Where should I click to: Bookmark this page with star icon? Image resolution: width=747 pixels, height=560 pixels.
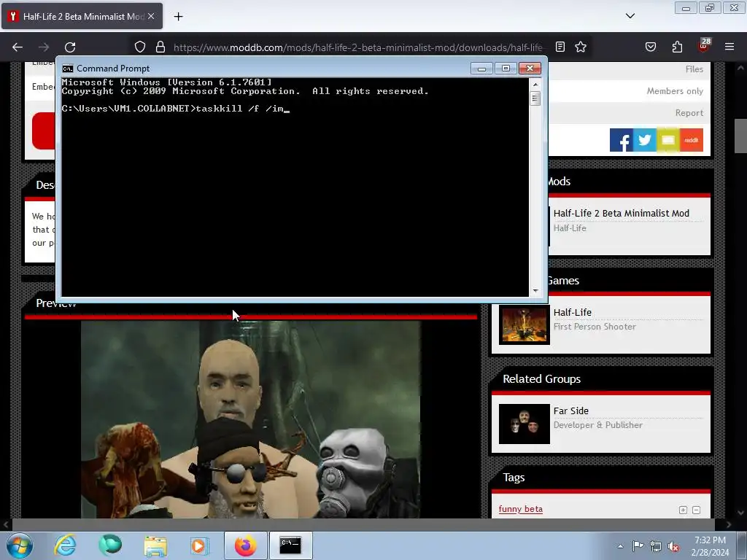580,47
